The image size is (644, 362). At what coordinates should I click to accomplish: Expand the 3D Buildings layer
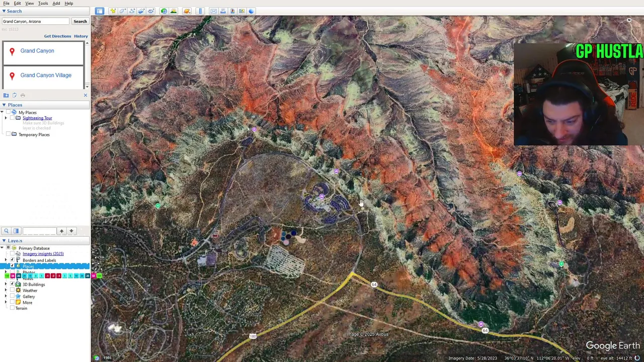pos(6,284)
